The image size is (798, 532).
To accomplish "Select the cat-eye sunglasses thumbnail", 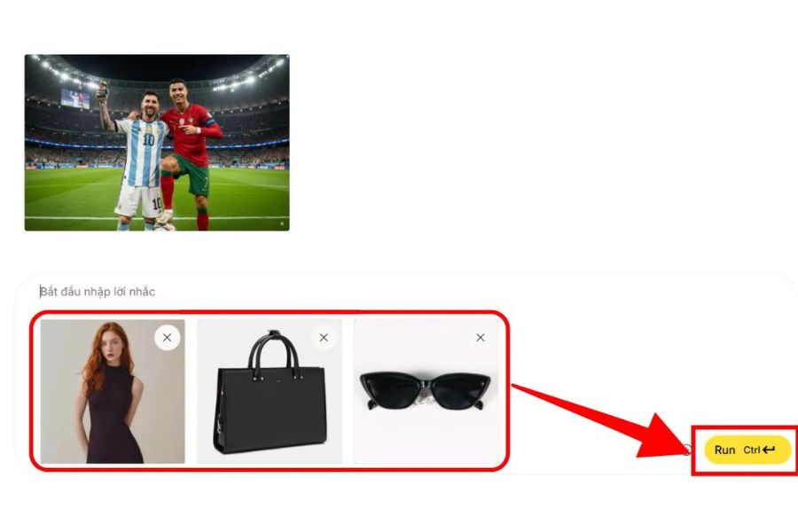I will coord(426,392).
